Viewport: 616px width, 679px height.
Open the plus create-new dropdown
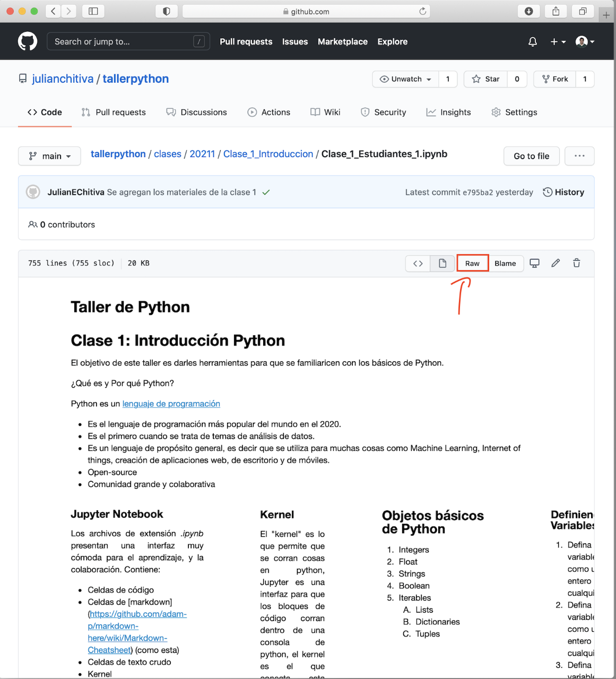558,41
